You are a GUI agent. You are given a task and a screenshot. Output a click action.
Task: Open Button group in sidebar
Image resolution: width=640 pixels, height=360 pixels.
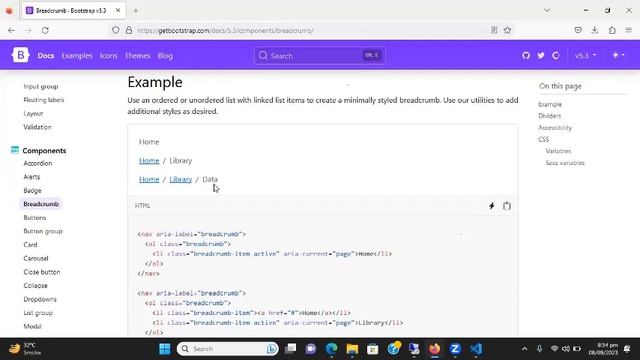tap(43, 231)
